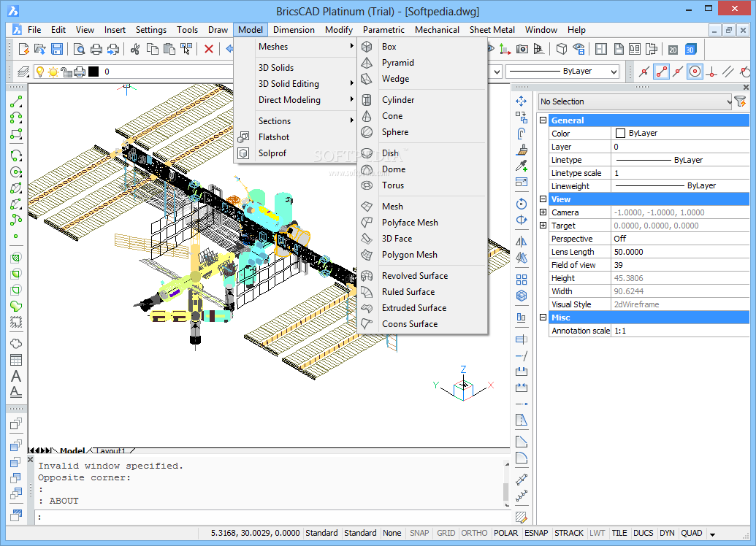Expand the Target property row
Image resolution: width=756 pixels, height=546 pixels.
[543, 225]
